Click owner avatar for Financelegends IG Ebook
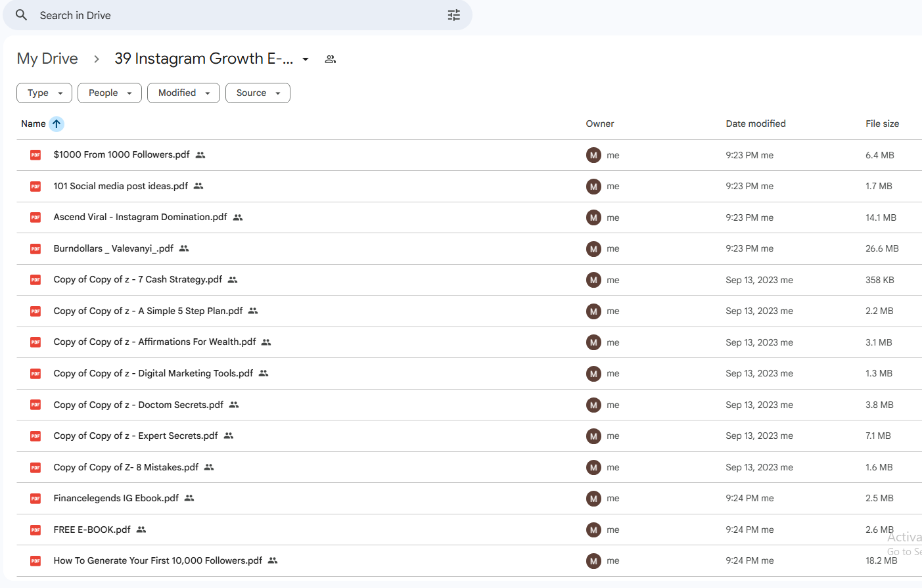 pos(593,499)
